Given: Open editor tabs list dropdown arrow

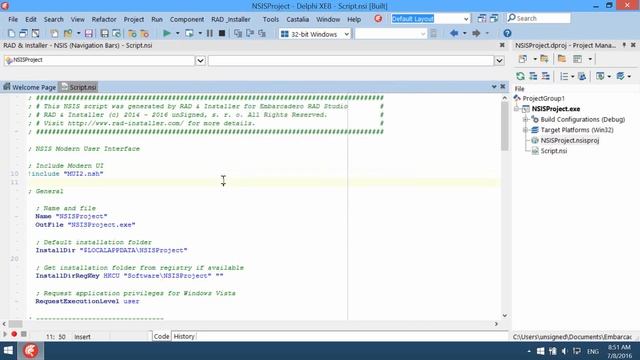Looking at the screenshot, I should (494, 87).
